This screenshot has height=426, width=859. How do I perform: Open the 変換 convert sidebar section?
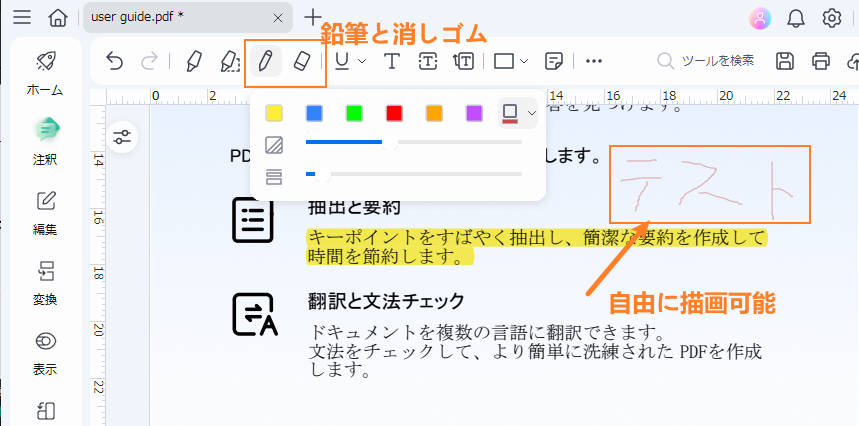pyautogui.click(x=45, y=283)
